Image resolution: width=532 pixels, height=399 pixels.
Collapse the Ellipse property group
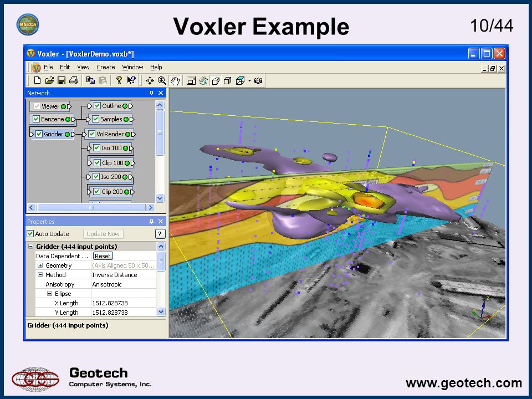click(x=49, y=294)
